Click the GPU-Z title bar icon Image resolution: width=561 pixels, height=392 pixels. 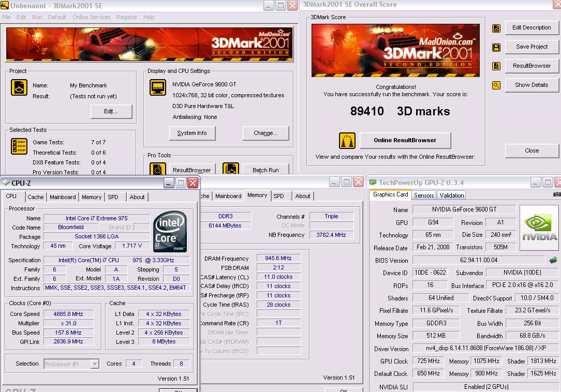coord(373,183)
